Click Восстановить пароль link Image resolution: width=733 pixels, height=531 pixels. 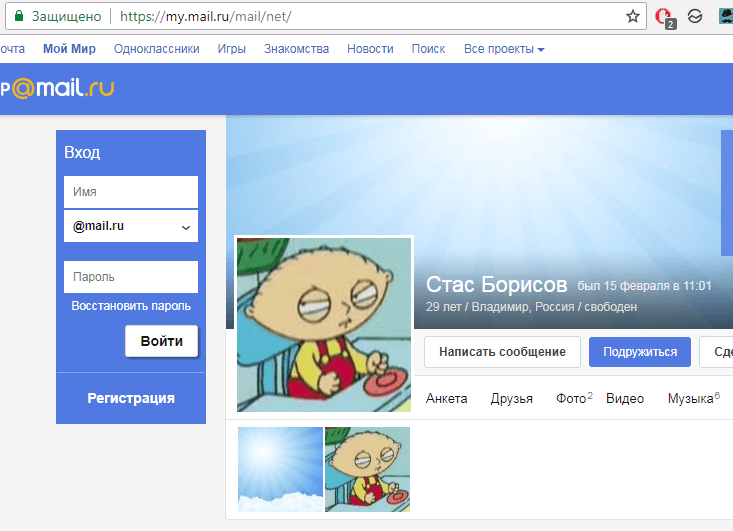pos(131,306)
